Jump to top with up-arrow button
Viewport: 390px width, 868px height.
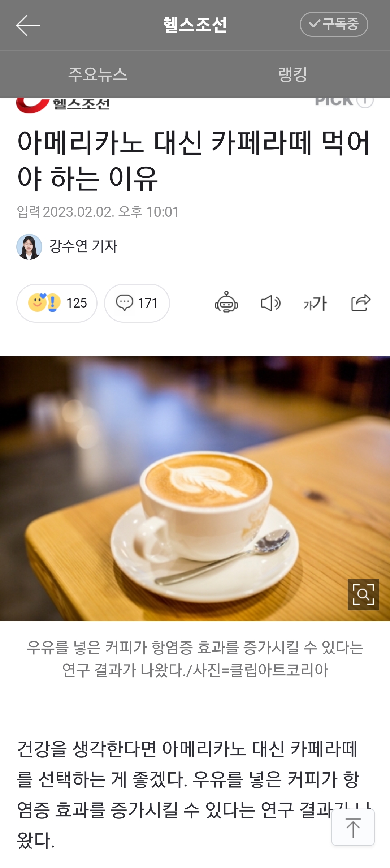point(353,827)
